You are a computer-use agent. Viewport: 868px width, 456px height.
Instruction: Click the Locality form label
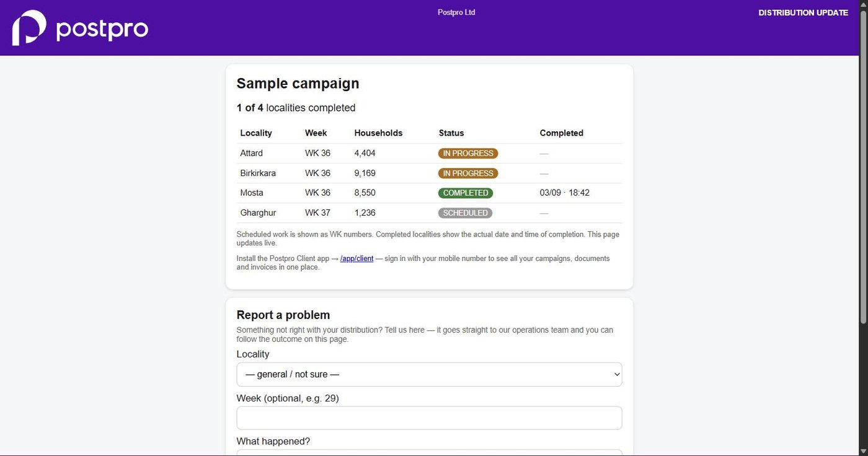pyautogui.click(x=253, y=354)
